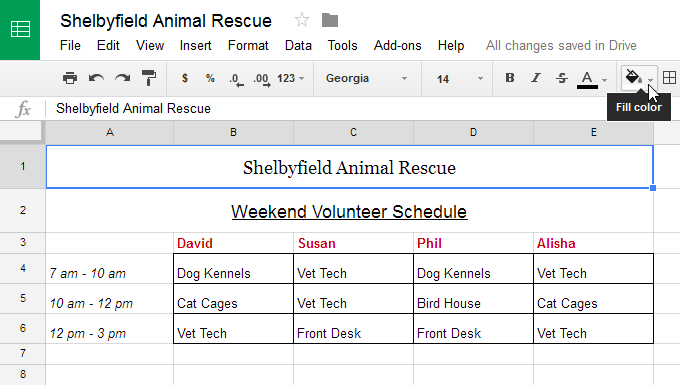Open the Fill color picker
The height and width of the screenshot is (385, 680).
pyautogui.click(x=639, y=78)
